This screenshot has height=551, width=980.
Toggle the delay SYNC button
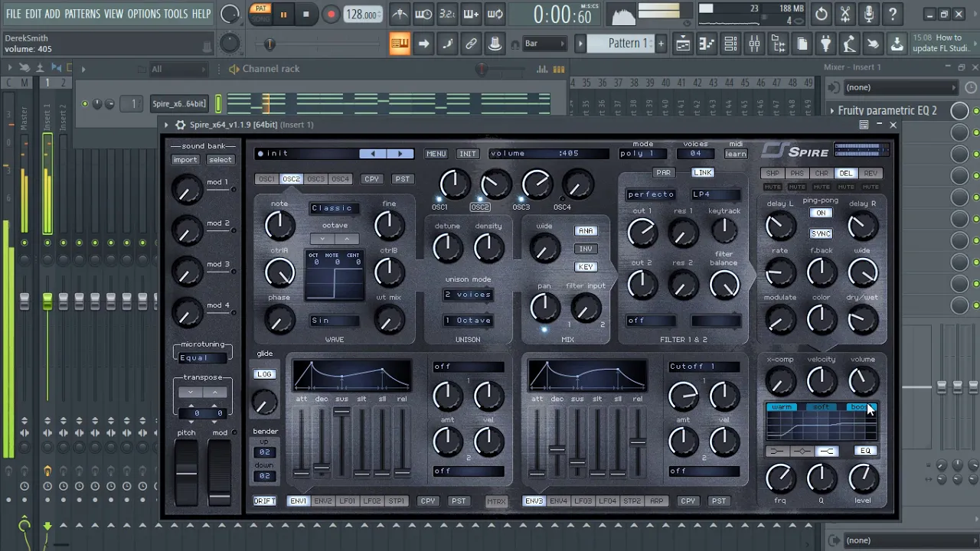tap(821, 234)
